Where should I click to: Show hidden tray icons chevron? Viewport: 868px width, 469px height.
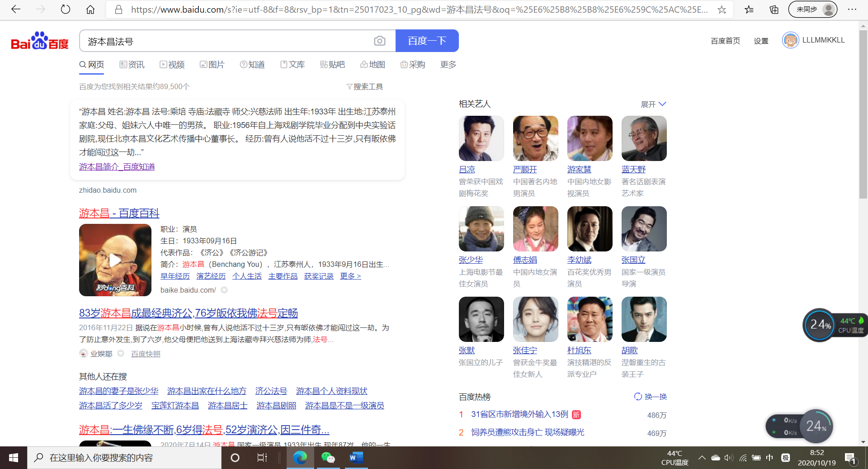702,458
